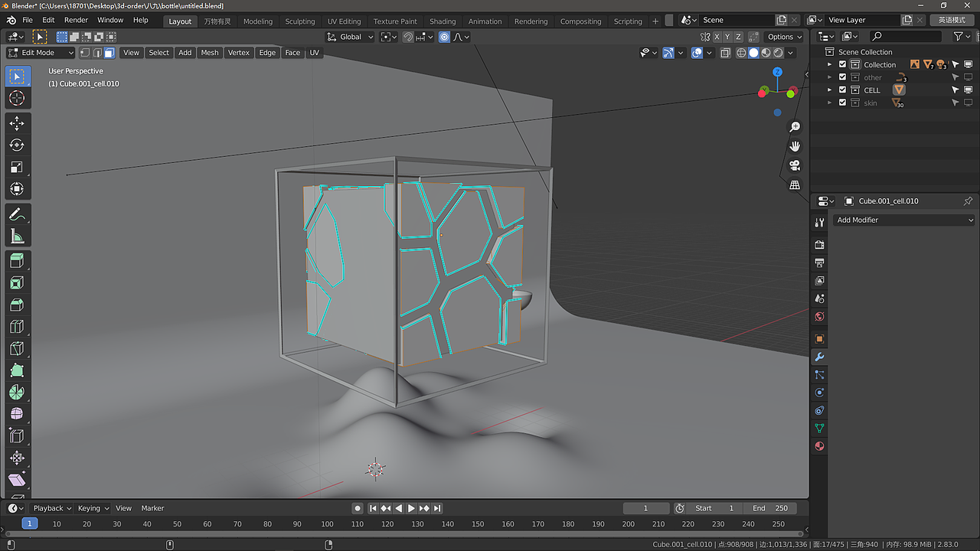
Task: Enable the CELL collection checkbox
Action: click(842, 90)
